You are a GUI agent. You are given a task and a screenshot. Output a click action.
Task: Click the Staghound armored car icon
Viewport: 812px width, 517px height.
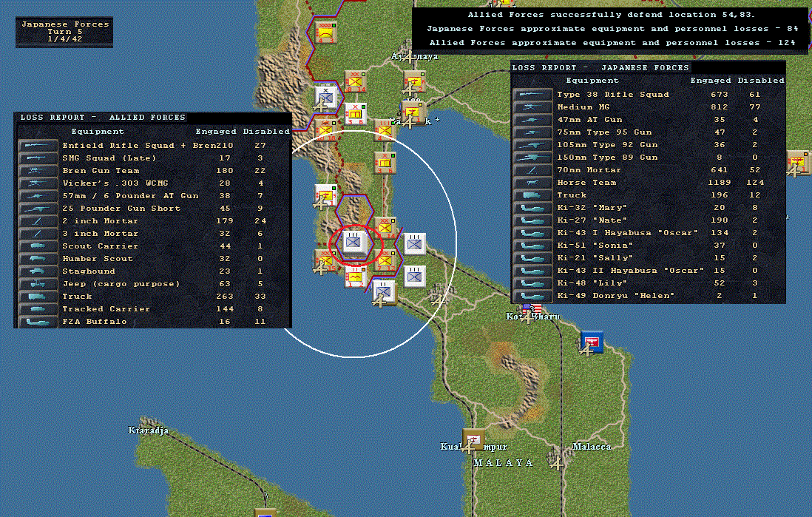38,271
